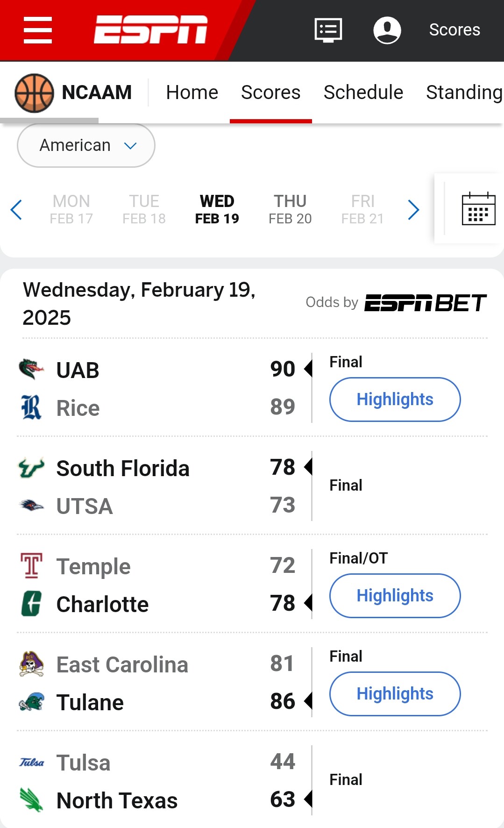The height and width of the screenshot is (828, 504).
Task: Open the Home tab
Action: tap(192, 93)
